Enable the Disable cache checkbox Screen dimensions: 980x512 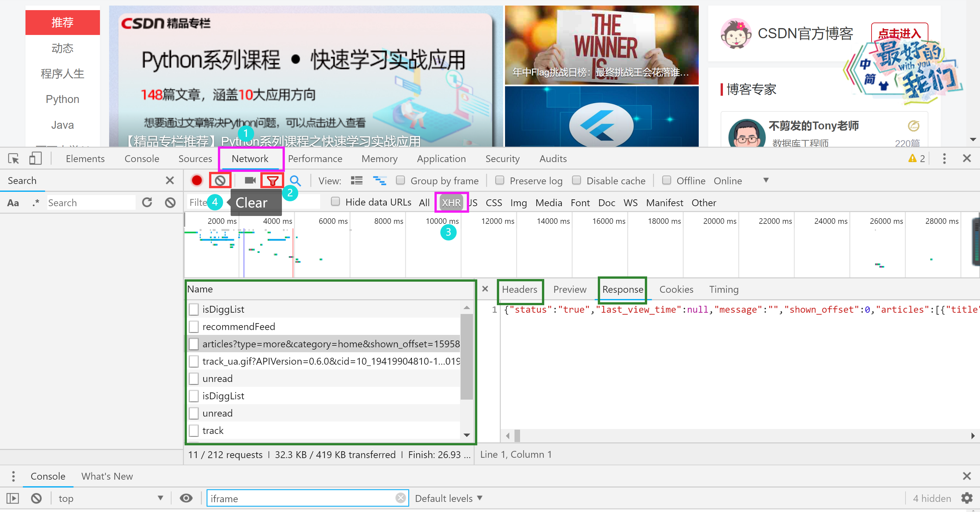[577, 180]
